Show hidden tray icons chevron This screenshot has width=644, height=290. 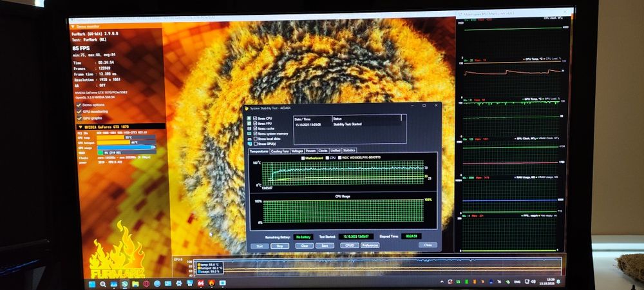pyautogui.click(x=442, y=282)
